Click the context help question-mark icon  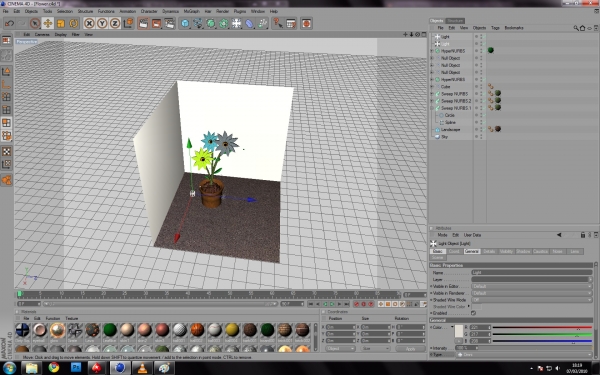pyautogui.click(x=277, y=23)
